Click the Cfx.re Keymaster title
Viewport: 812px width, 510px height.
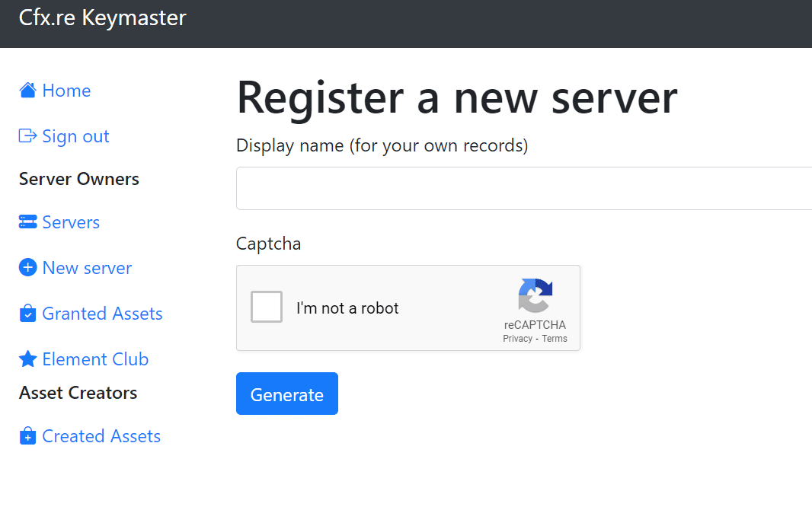(x=103, y=18)
